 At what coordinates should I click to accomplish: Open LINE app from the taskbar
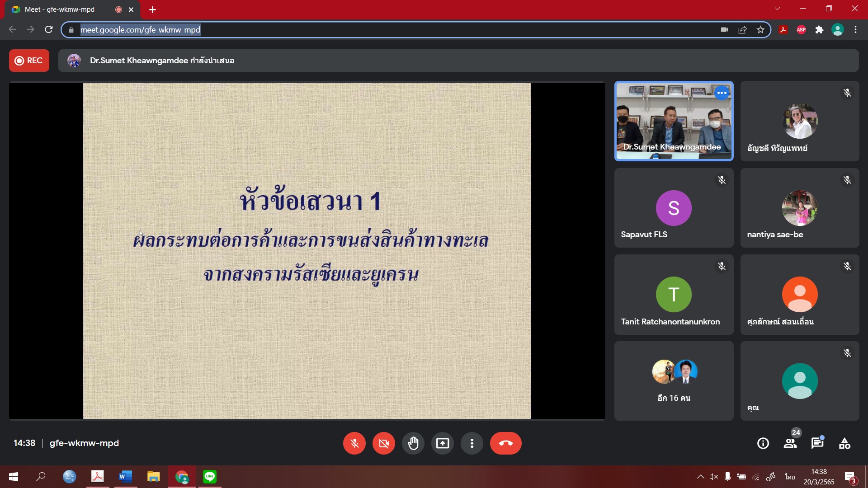tap(210, 477)
